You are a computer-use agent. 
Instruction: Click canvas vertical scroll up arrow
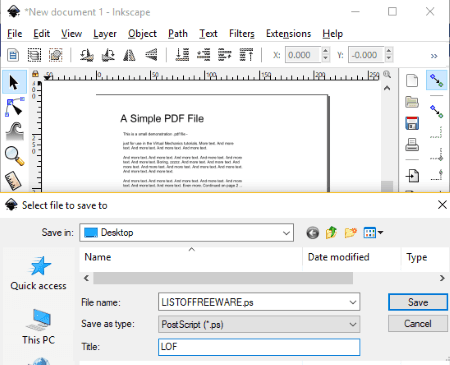387,88
